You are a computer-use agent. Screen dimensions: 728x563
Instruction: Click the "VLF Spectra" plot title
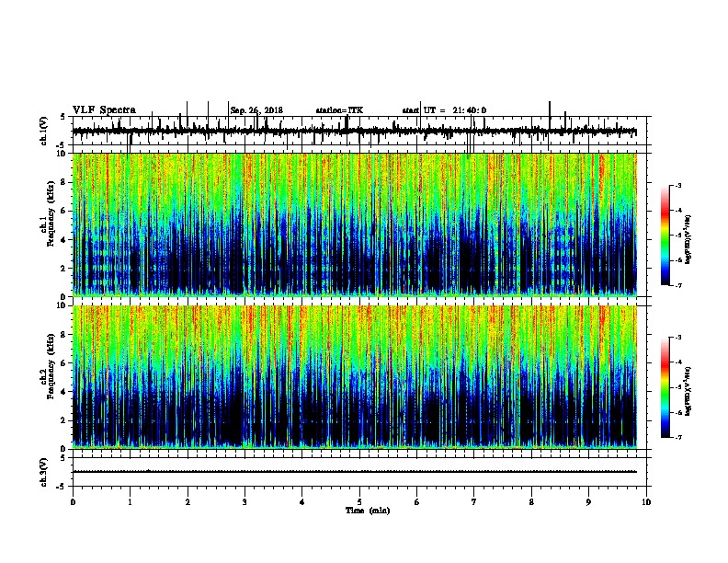104,110
